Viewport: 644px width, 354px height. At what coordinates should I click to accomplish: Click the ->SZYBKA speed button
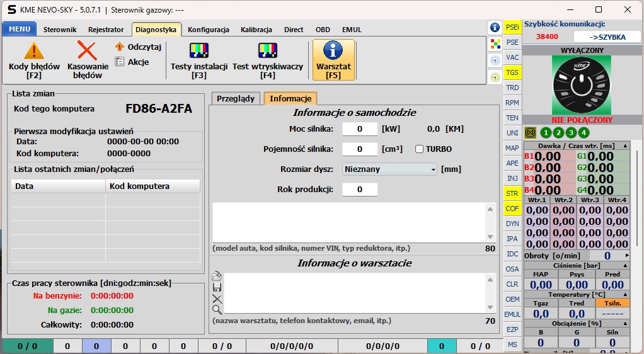(x=608, y=37)
